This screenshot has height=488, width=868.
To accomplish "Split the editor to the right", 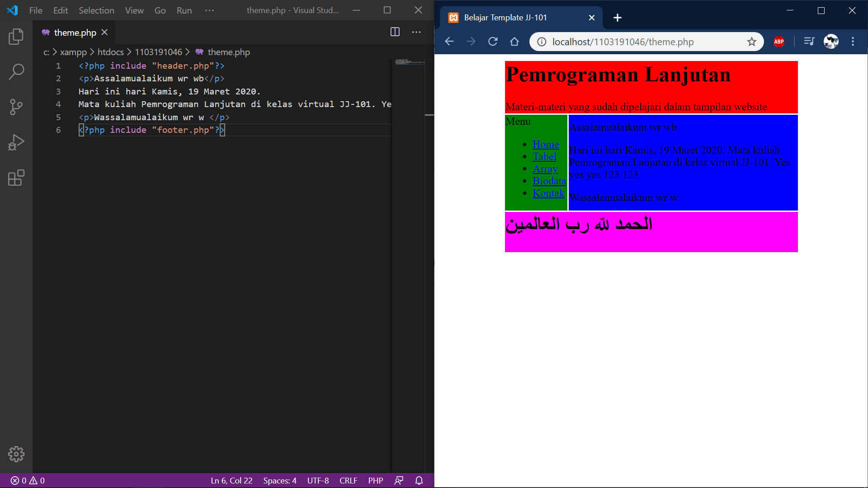I will [x=395, y=32].
